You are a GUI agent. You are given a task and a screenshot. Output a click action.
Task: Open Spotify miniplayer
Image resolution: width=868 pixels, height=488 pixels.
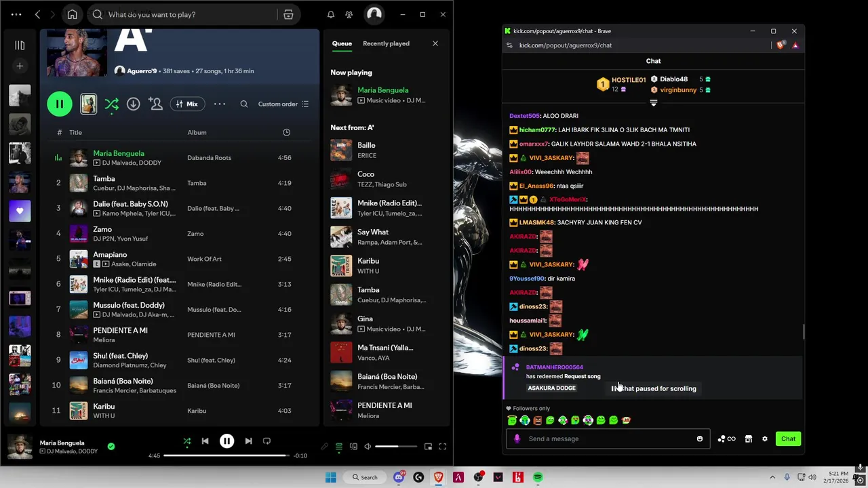428,447
